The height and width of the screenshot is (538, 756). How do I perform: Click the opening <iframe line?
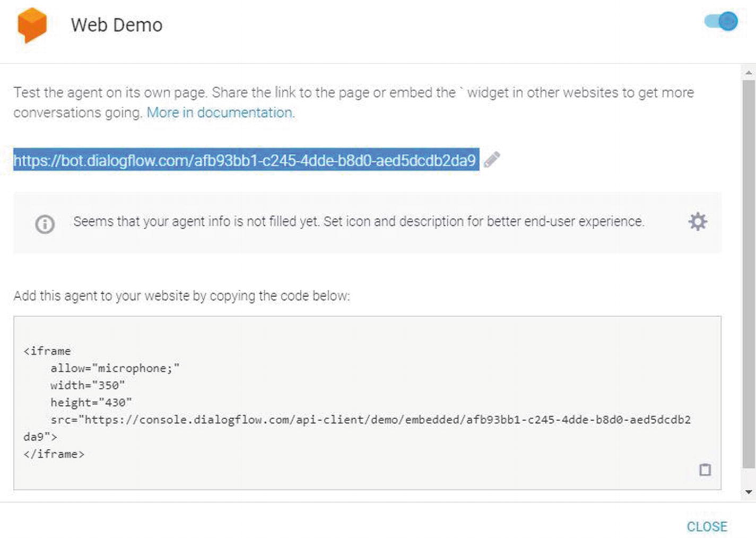pyautogui.click(x=47, y=351)
